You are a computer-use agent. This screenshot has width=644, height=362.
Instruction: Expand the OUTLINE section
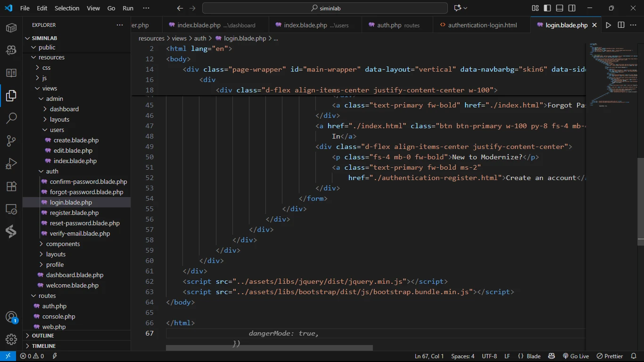point(43,336)
